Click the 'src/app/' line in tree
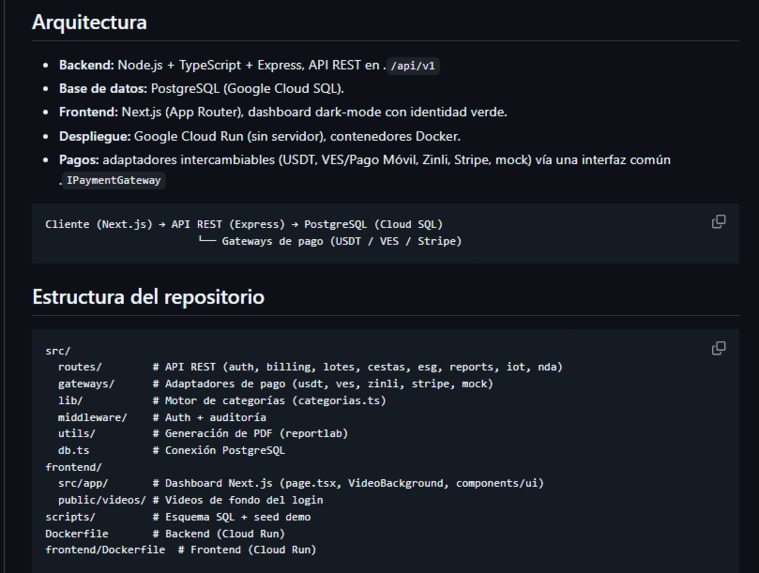This screenshot has width=759, height=573. pos(301,483)
